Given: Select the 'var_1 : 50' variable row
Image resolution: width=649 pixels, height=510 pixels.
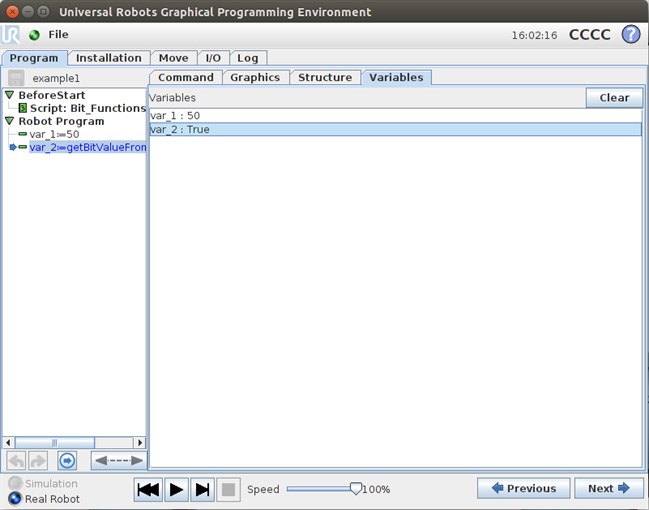Looking at the screenshot, I should click(395, 115).
